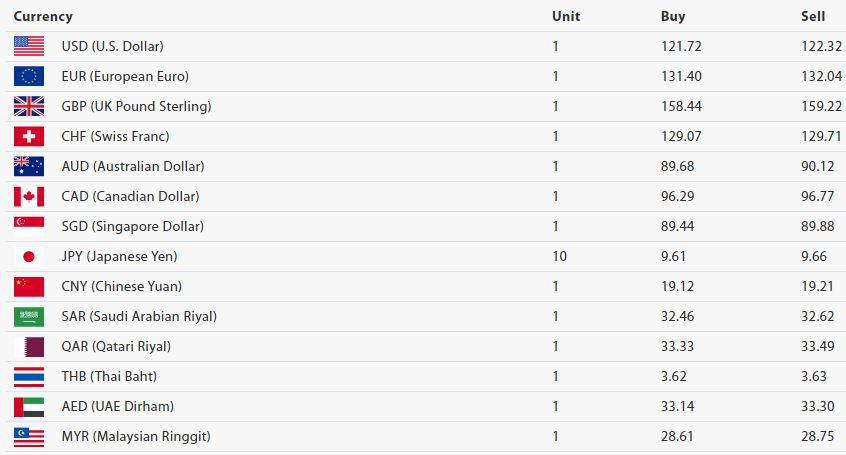
Task: Click the USD buy rate 121.72
Action: (681, 46)
